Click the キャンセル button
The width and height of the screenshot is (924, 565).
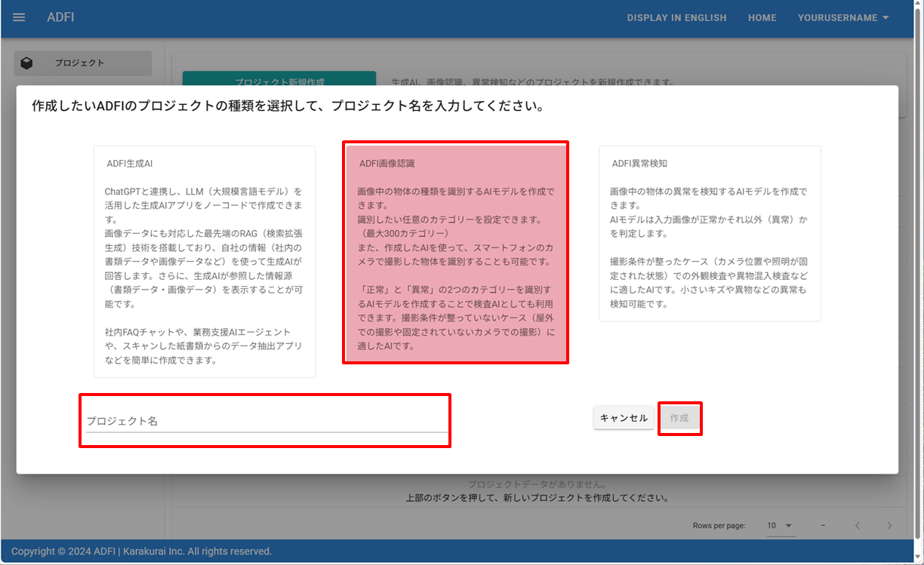pyautogui.click(x=624, y=418)
